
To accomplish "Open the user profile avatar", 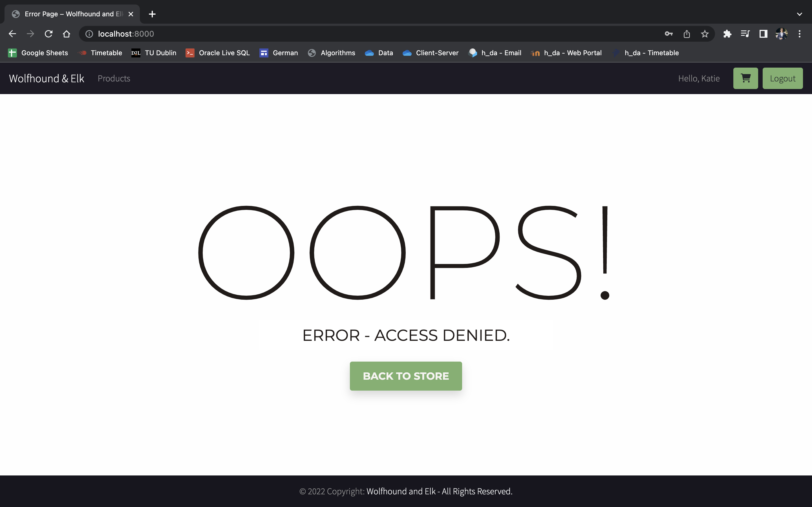I will coord(781,34).
